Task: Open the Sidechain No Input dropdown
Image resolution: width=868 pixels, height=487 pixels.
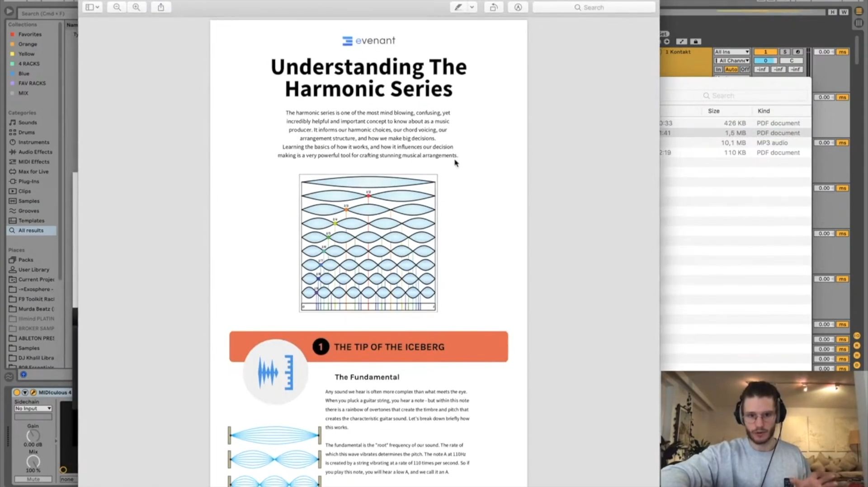Action: (33, 408)
